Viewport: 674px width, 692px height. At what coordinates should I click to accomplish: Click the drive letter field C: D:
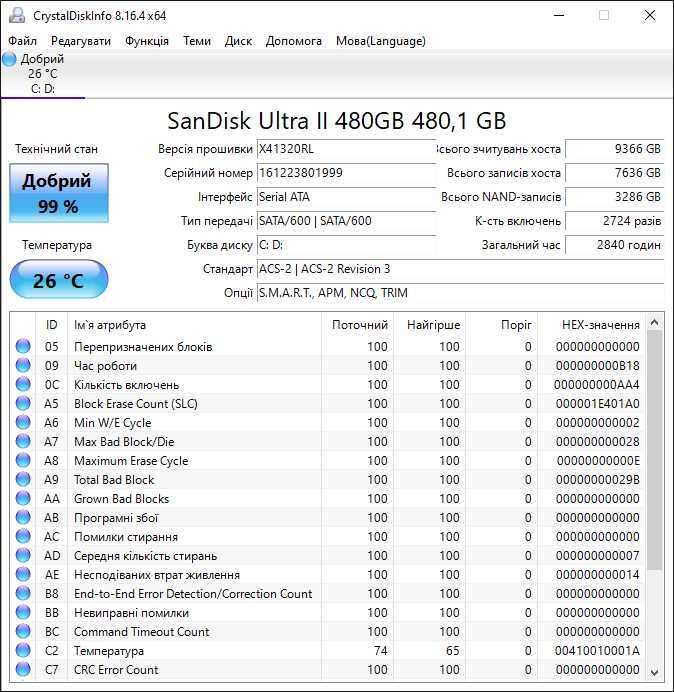click(x=346, y=244)
